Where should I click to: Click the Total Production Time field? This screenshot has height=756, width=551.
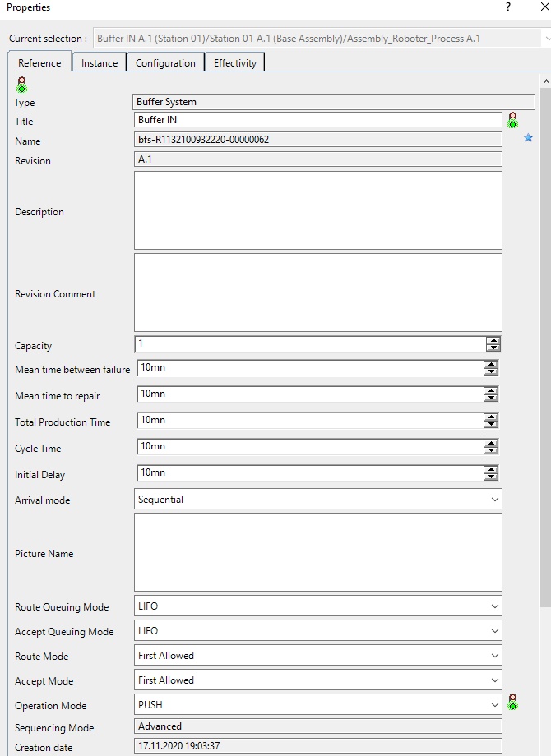coord(310,421)
